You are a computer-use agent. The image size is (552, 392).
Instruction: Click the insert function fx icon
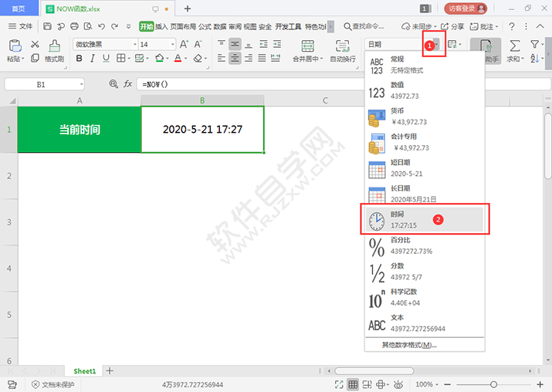pyautogui.click(x=127, y=84)
